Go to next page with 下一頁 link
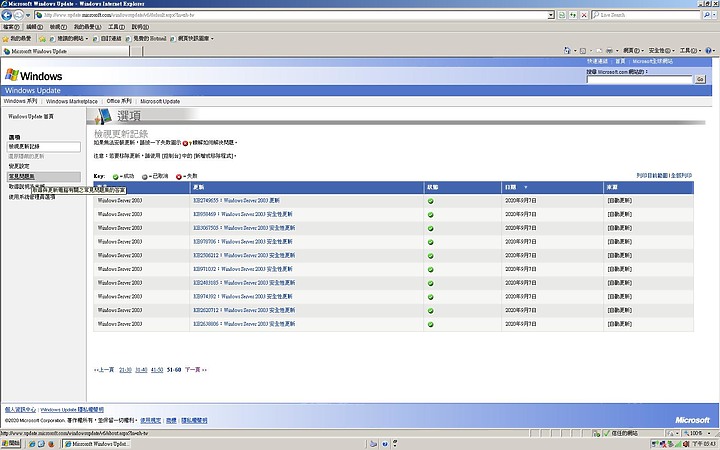This screenshot has width=720, height=450. 196,370
